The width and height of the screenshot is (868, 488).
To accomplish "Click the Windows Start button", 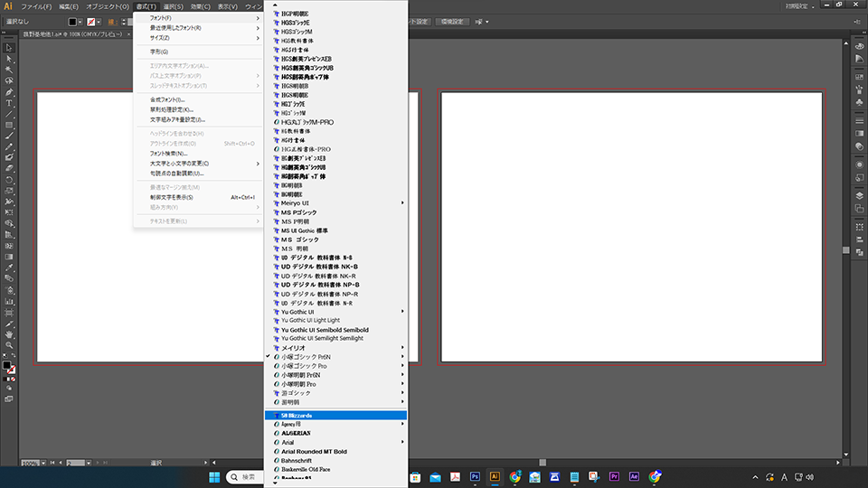I will (216, 476).
